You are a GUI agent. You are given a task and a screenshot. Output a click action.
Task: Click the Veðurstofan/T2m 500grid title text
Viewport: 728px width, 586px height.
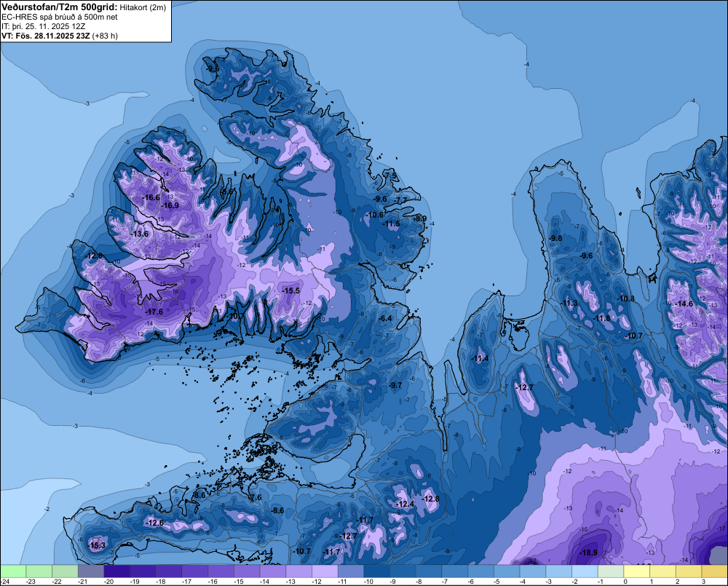point(59,7)
